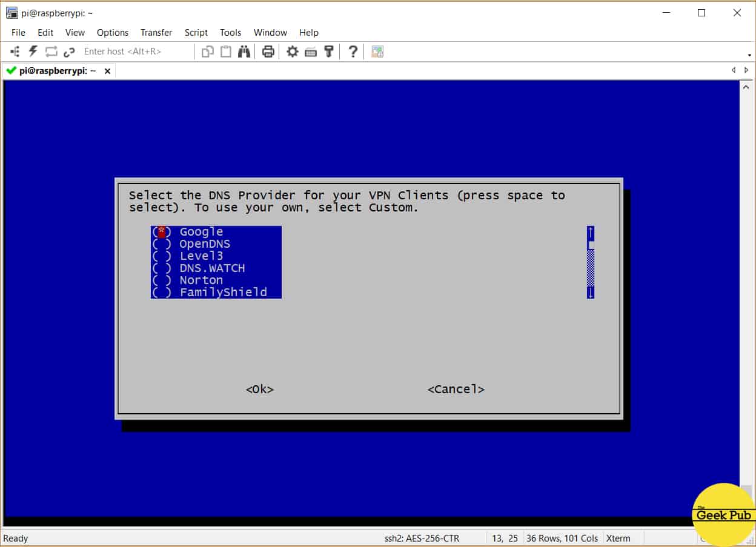Click the next tab right arrow

pos(746,70)
